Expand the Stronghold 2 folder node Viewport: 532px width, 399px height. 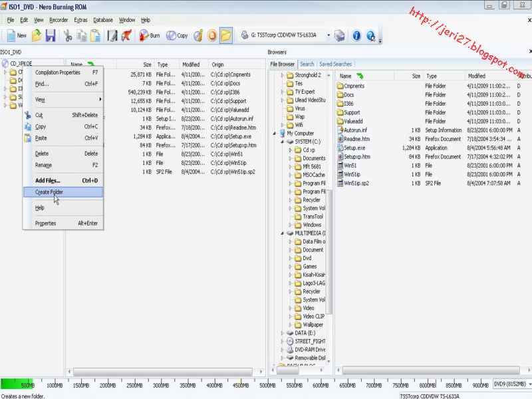click(x=282, y=75)
